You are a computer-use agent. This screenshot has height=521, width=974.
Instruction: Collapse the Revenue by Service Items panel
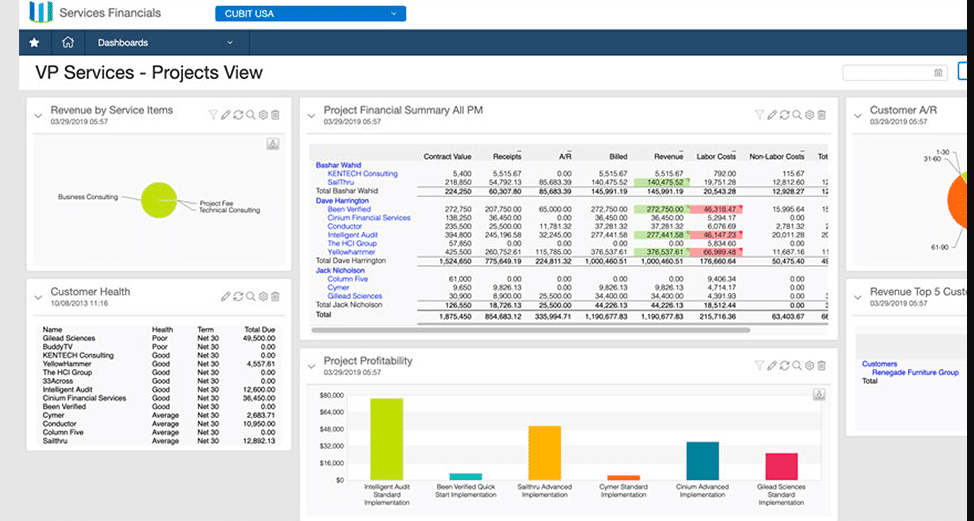coord(38,116)
